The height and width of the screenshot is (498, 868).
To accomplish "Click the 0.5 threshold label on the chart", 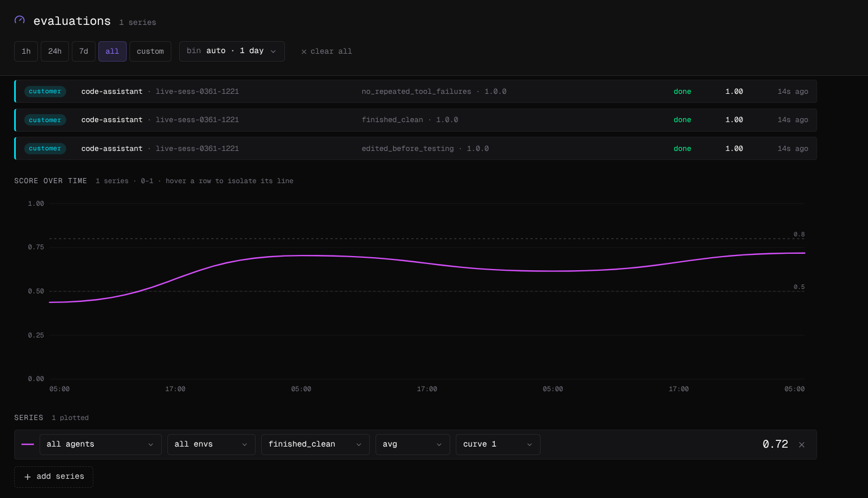I will 799,287.
